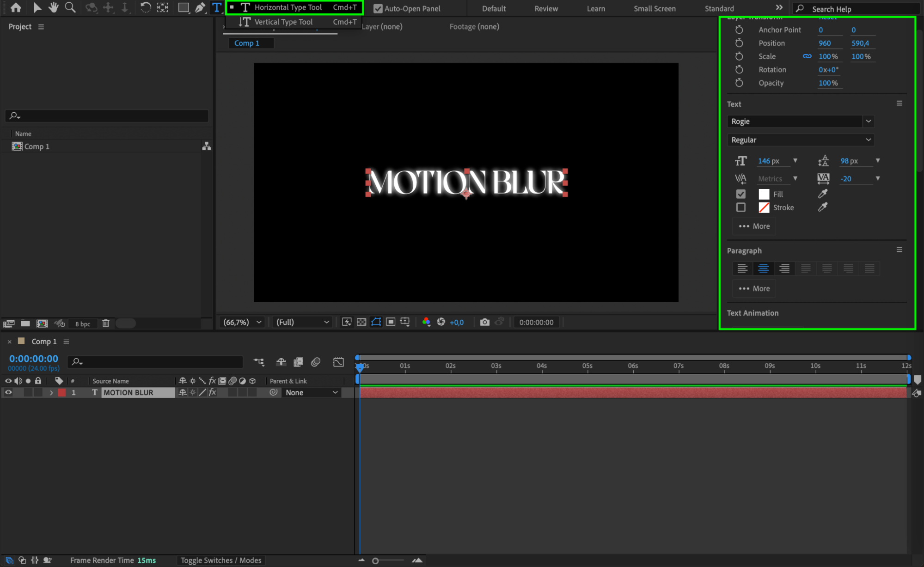This screenshot has width=924, height=567.
Task: Take a snapshot with camera icon
Action: 484,322
